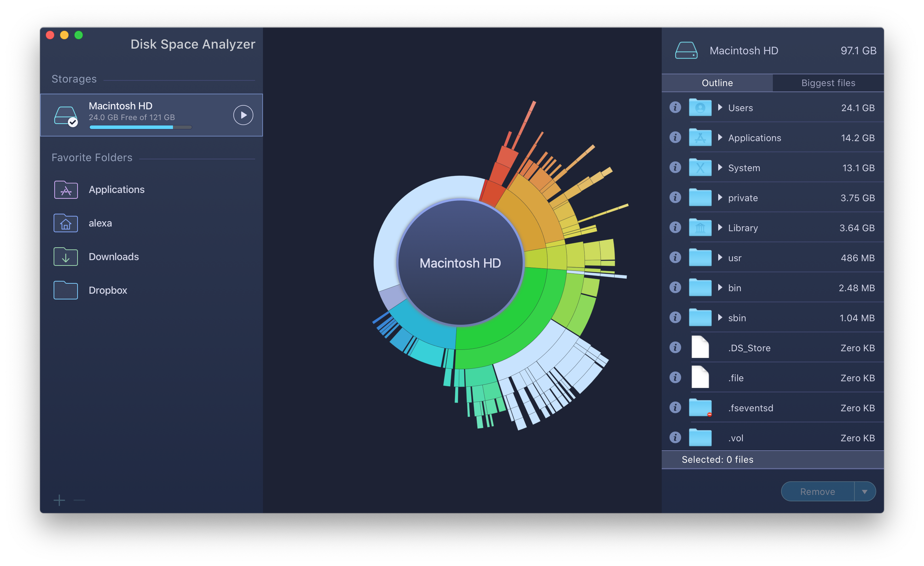The width and height of the screenshot is (924, 566).
Task: Switch to the Biggest Files tab
Action: tap(828, 83)
